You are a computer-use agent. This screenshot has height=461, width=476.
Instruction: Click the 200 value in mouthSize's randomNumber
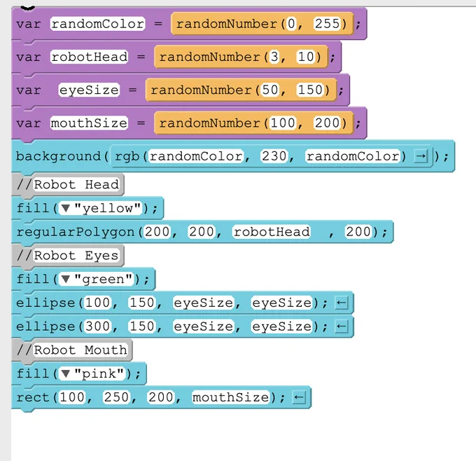(327, 123)
